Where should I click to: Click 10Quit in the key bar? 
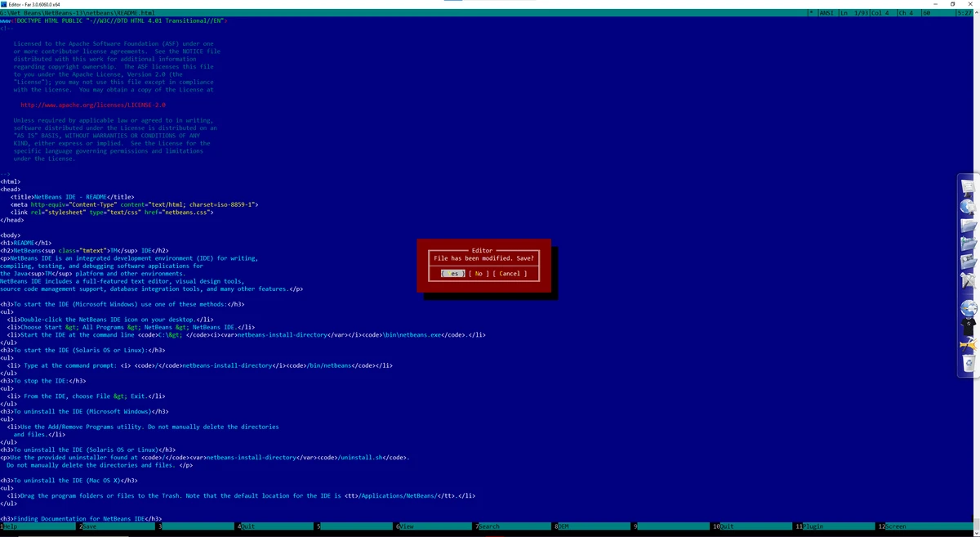click(753, 527)
